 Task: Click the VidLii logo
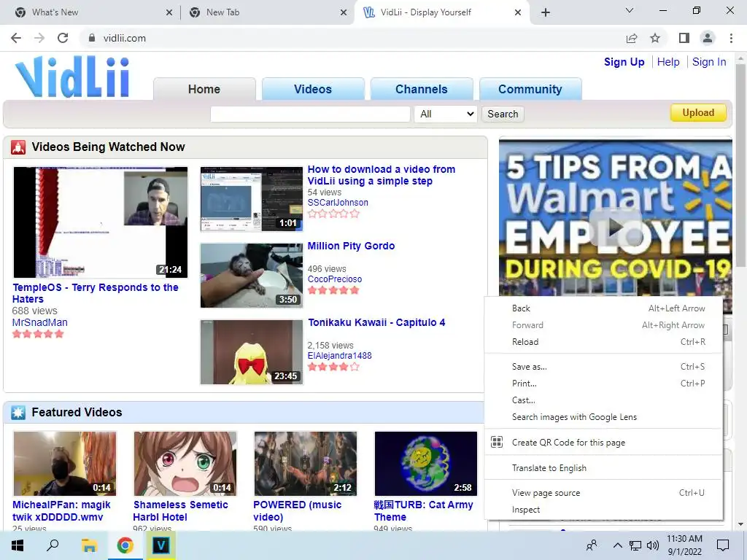pos(72,77)
